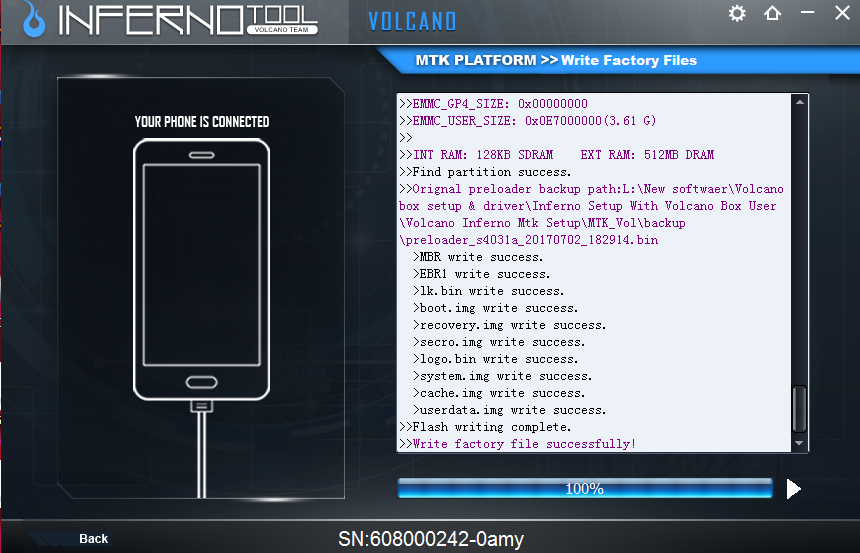The image size is (860, 553).
Task: Minimize the Inferno Tool window
Action: [807, 13]
